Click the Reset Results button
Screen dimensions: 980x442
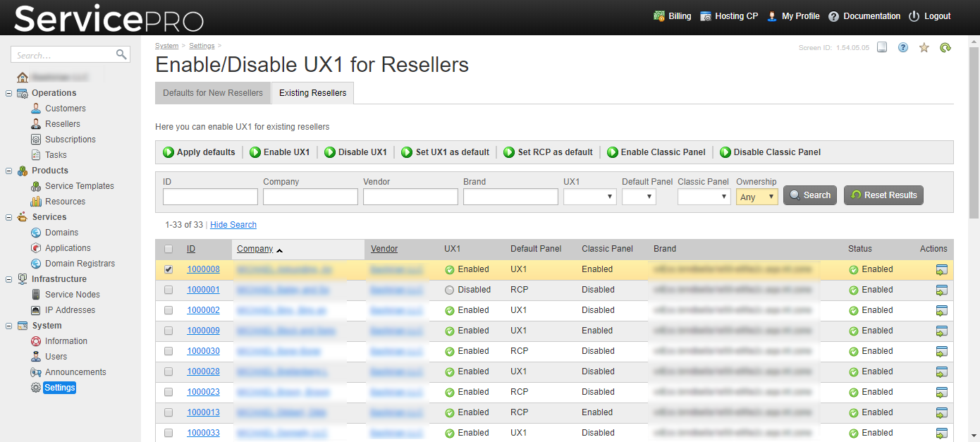pos(883,195)
